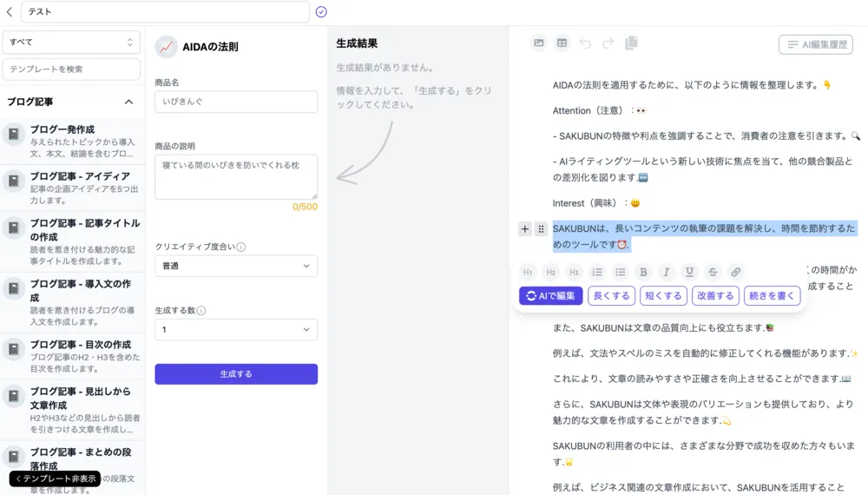Select ブログ記事 - 記事タイトルの作成 template
This screenshot has height=495, width=868.
(x=73, y=242)
